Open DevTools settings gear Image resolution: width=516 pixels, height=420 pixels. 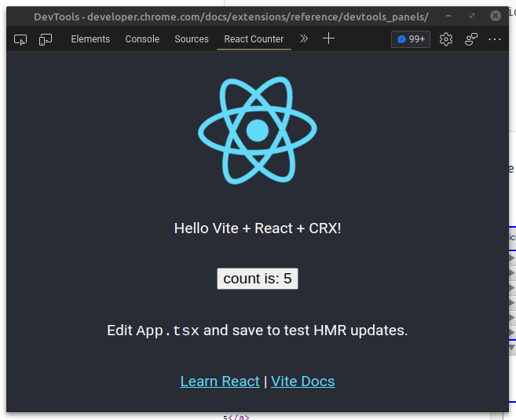coord(446,39)
